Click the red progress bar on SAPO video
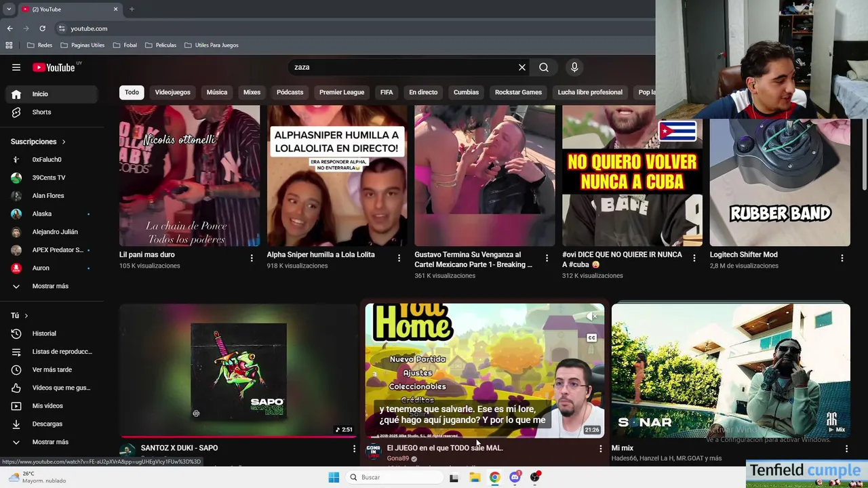Image resolution: width=868 pixels, height=488 pixels. (239, 437)
